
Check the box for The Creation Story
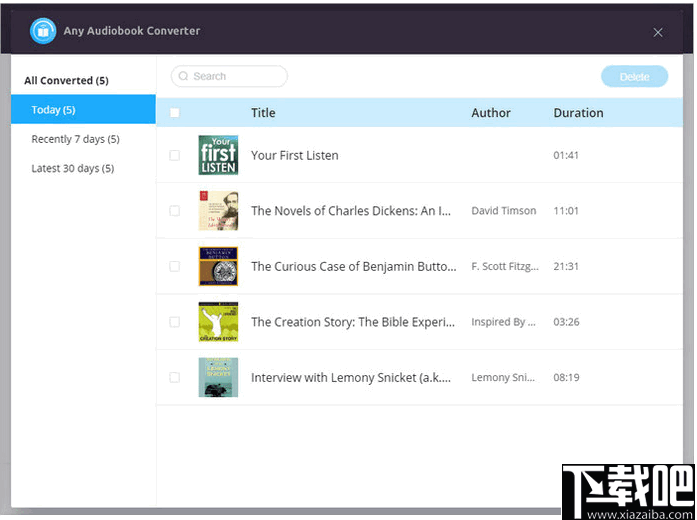pos(175,322)
